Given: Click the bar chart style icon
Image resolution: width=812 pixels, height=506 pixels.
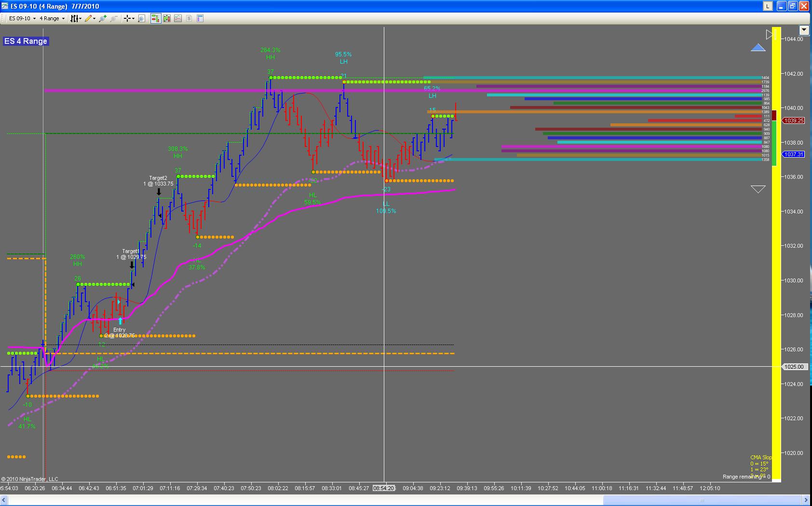Looking at the screenshot, I should [74, 18].
